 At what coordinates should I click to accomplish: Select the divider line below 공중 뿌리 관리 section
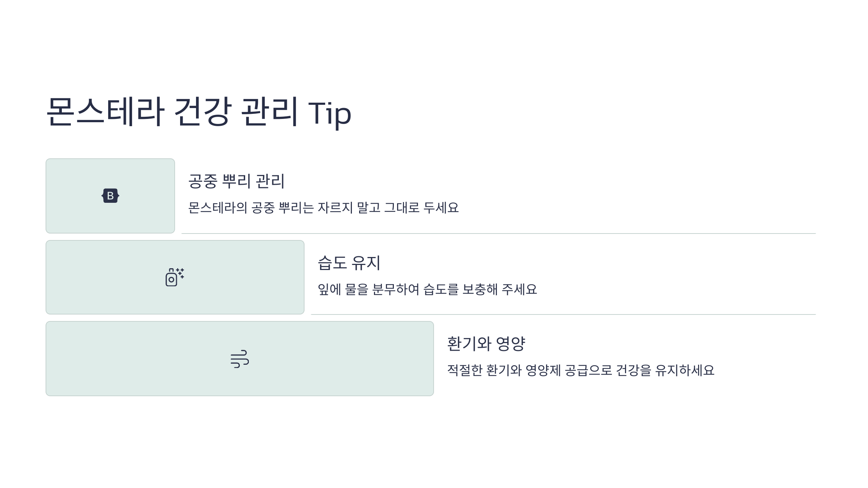click(498, 234)
